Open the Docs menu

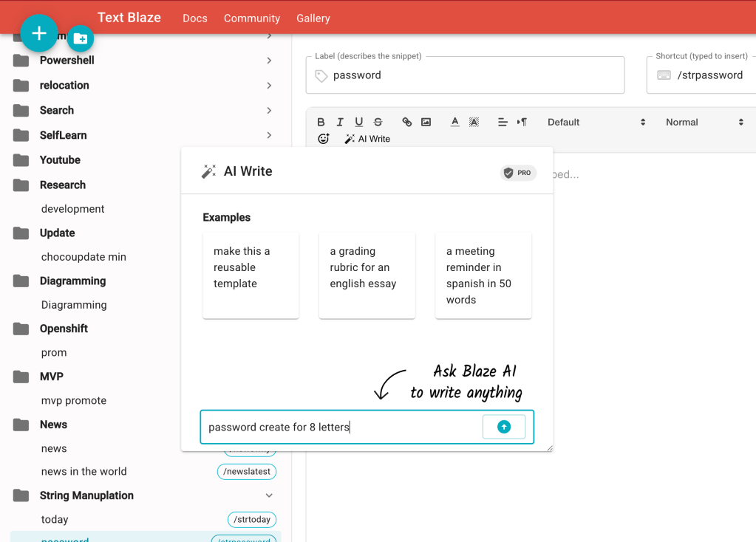point(195,18)
